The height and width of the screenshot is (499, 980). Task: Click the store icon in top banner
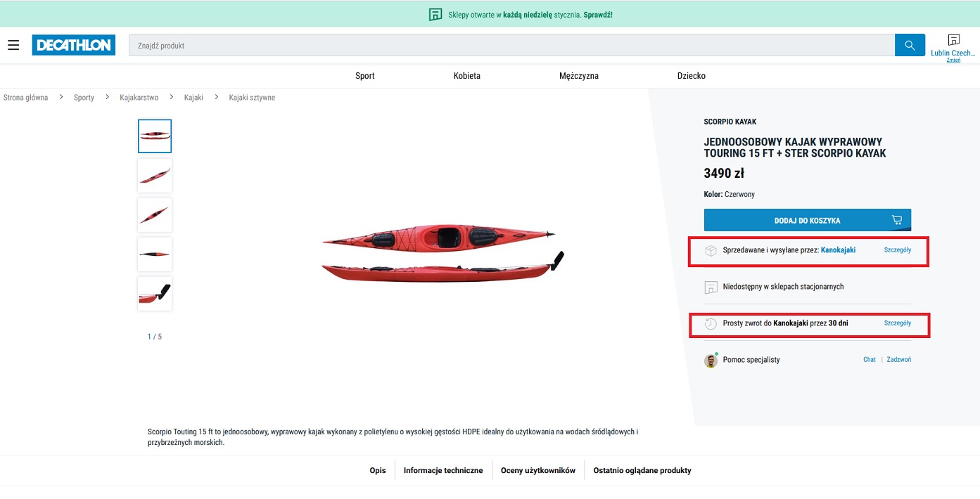435,15
